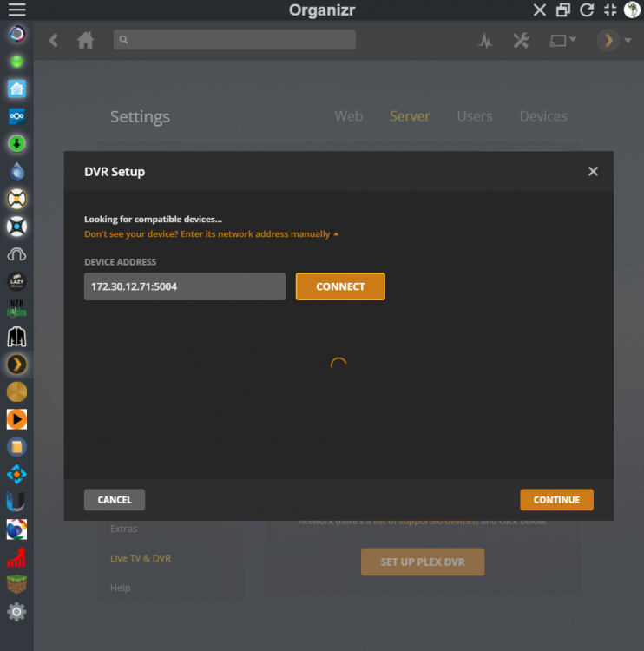Open the orange play button sidebar icon
Image resolution: width=644 pixels, height=651 pixels.
[x=17, y=419]
